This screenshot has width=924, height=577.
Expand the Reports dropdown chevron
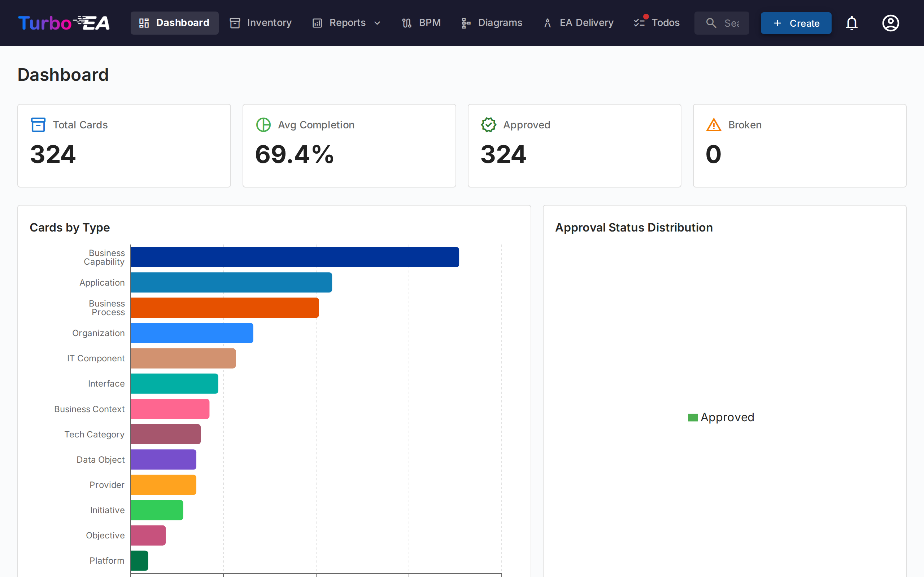click(x=377, y=23)
